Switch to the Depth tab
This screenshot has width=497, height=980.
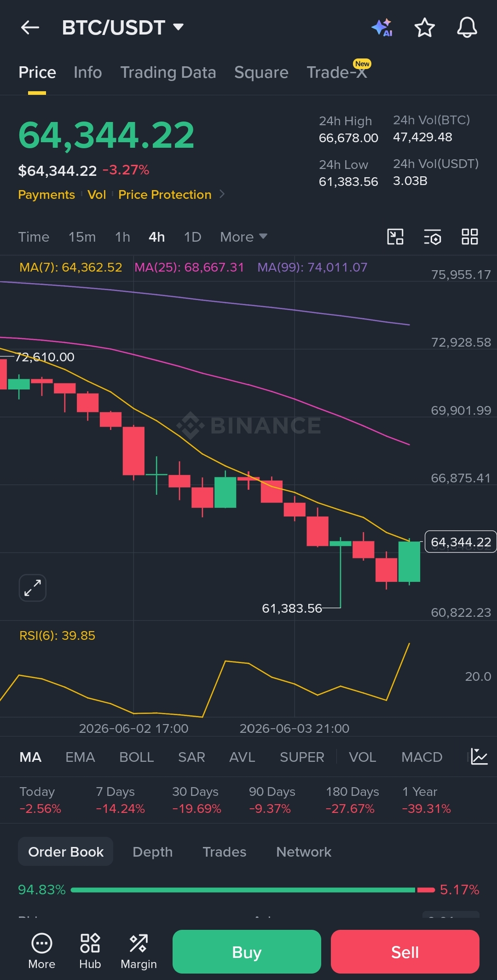152,852
